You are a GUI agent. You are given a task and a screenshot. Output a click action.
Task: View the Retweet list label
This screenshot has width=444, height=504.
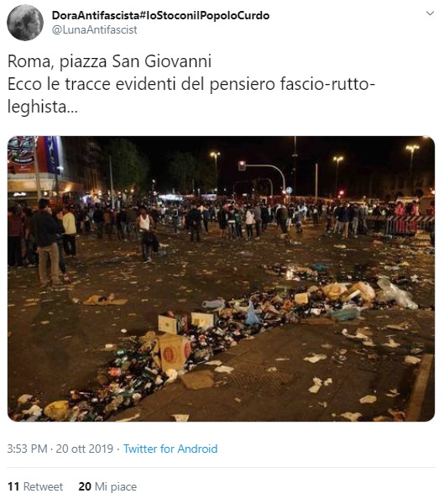[43, 486]
